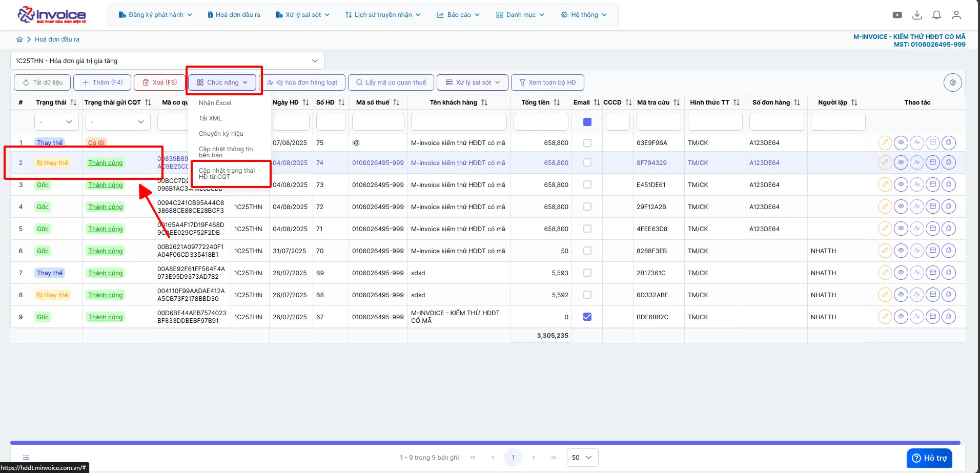Check the Email box for invoice 75

click(x=587, y=143)
